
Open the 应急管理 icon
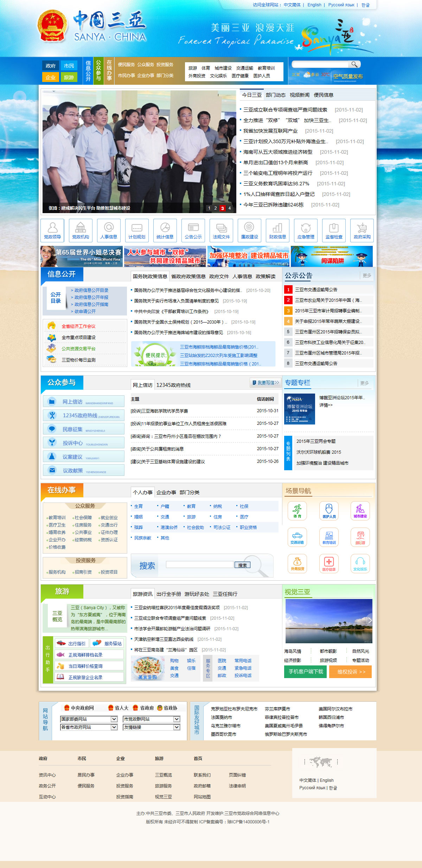pos(306,230)
